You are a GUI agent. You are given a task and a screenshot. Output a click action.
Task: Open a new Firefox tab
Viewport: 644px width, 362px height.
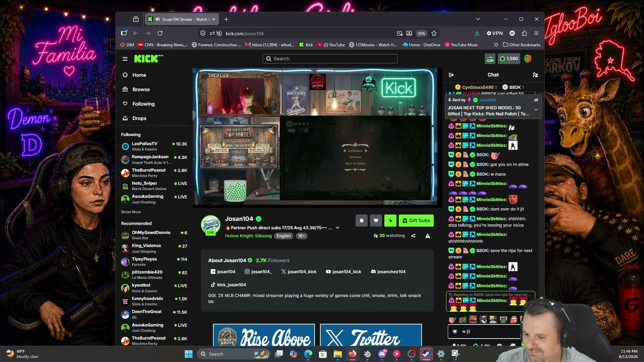click(226, 19)
